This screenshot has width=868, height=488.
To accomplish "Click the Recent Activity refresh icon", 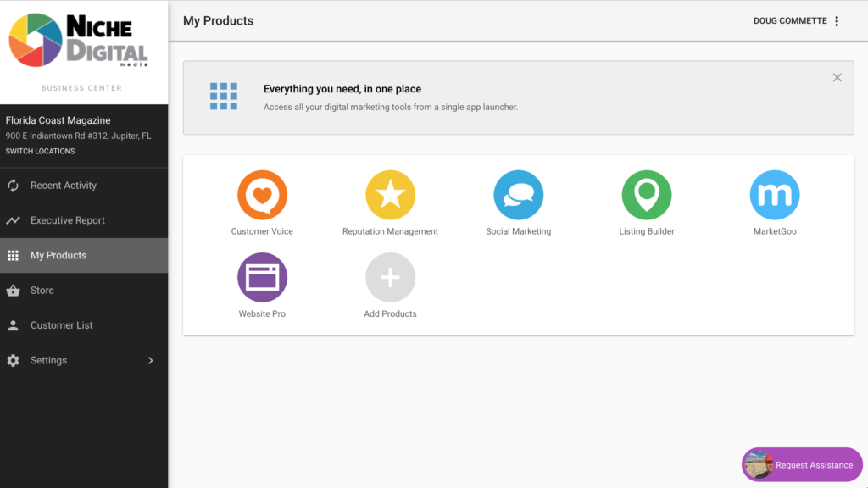I will point(14,186).
